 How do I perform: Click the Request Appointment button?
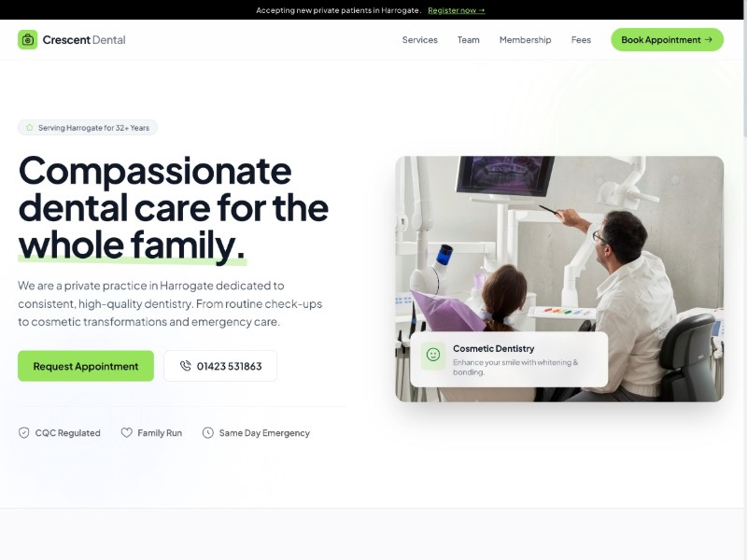point(86,366)
